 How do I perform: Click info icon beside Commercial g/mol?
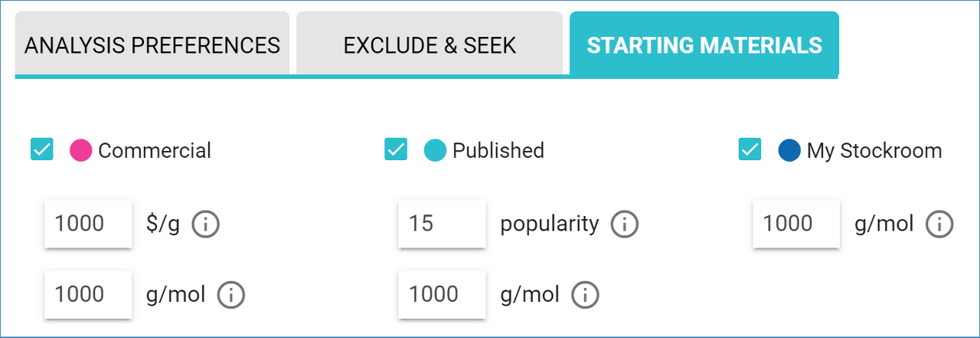[231, 294]
